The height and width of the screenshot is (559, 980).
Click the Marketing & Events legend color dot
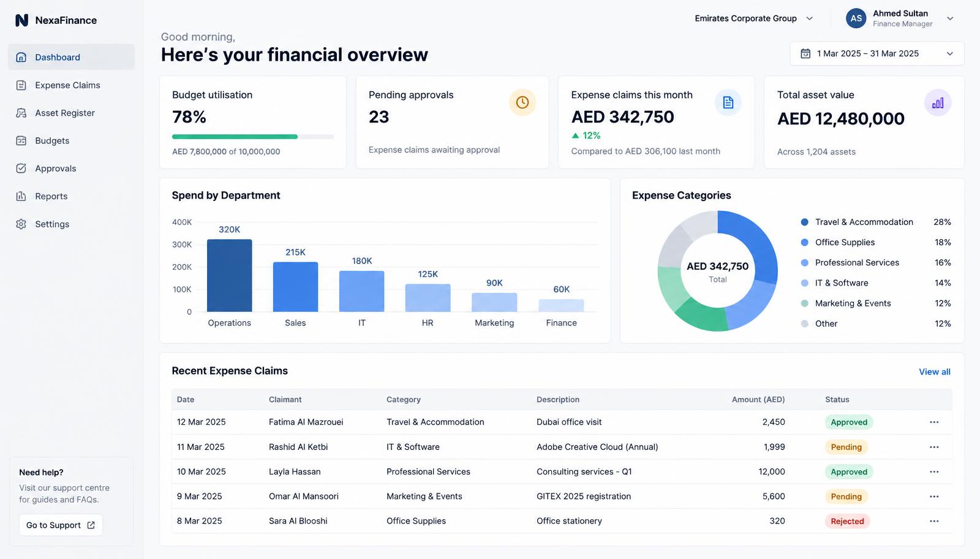tap(805, 303)
